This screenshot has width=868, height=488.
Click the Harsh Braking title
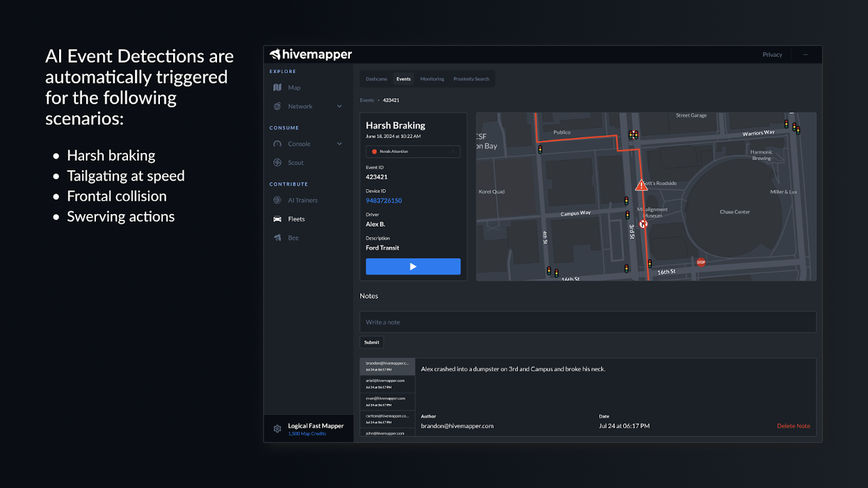tap(396, 126)
